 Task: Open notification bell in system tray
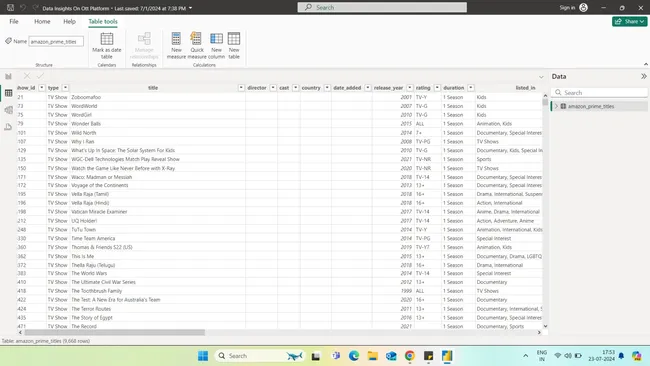[621, 356]
